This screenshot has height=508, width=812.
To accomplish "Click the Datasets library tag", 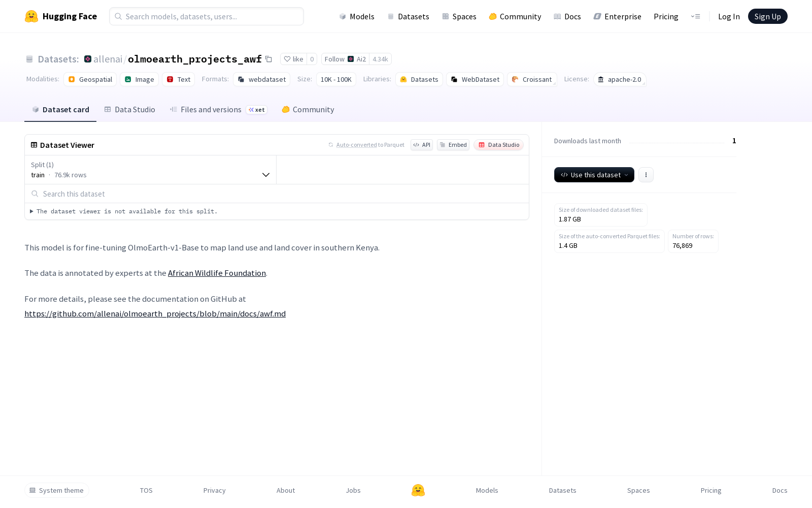I will coord(419,79).
